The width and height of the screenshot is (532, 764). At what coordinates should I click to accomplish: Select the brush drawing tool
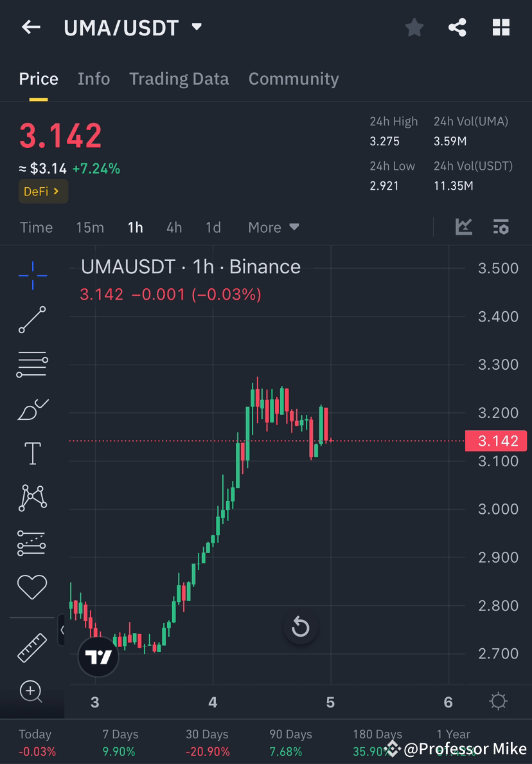point(32,408)
